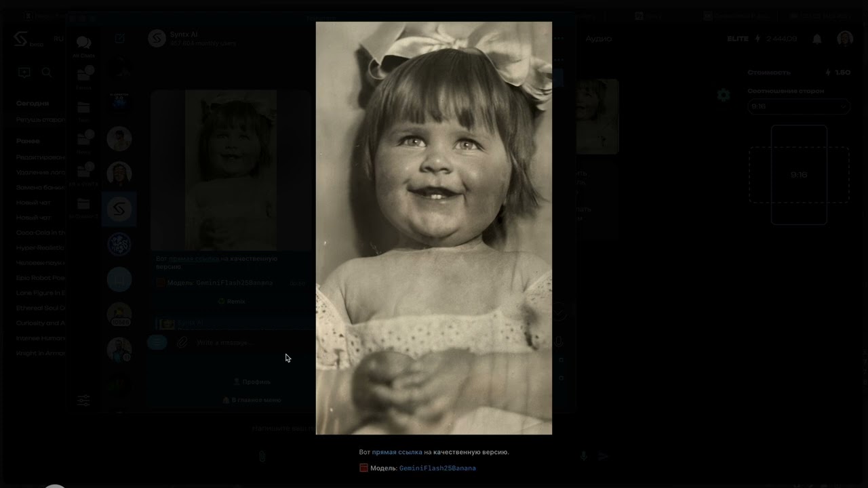Select the Syntx AI avatar in Telegram chat list

pos(119,208)
